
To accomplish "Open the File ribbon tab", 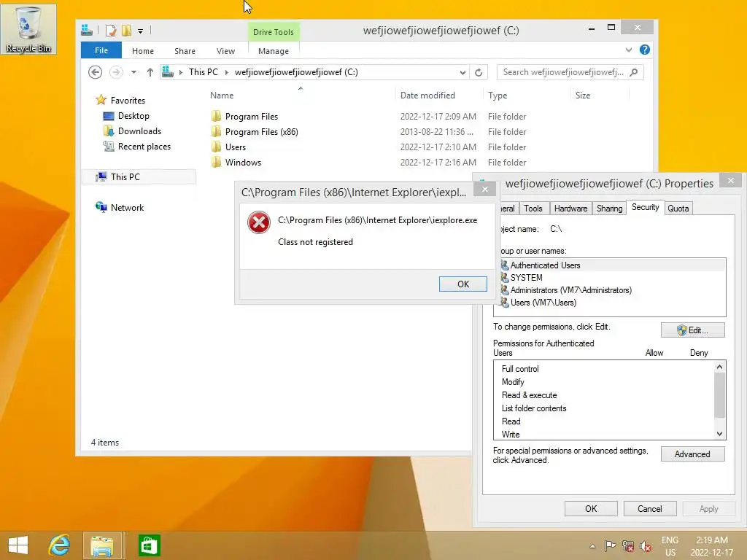I will click(x=101, y=50).
